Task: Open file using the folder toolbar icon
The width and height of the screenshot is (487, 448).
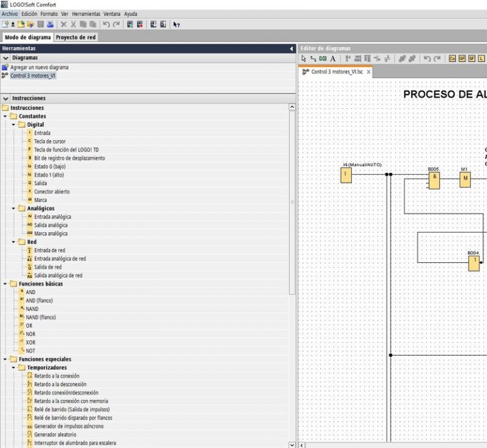Action: (30, 24)
